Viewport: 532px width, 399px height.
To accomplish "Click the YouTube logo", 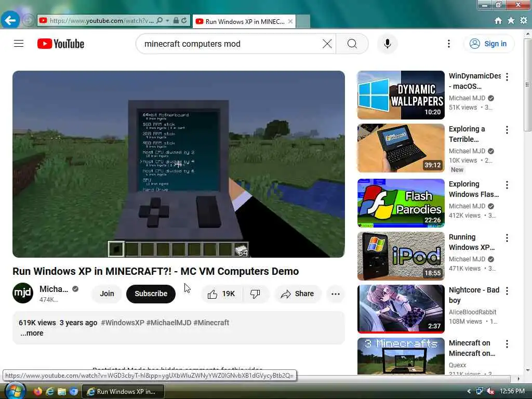I will point(61,44).
